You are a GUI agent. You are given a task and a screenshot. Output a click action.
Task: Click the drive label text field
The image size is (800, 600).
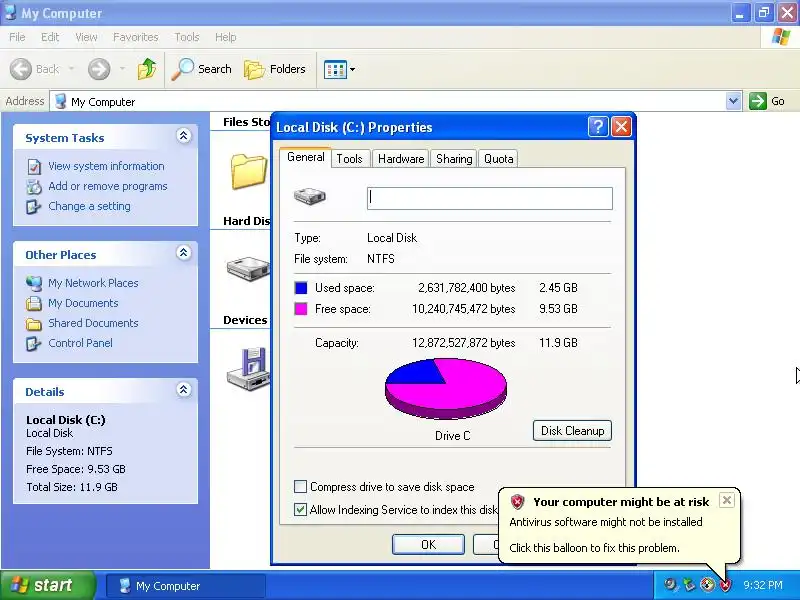point(490,198)
